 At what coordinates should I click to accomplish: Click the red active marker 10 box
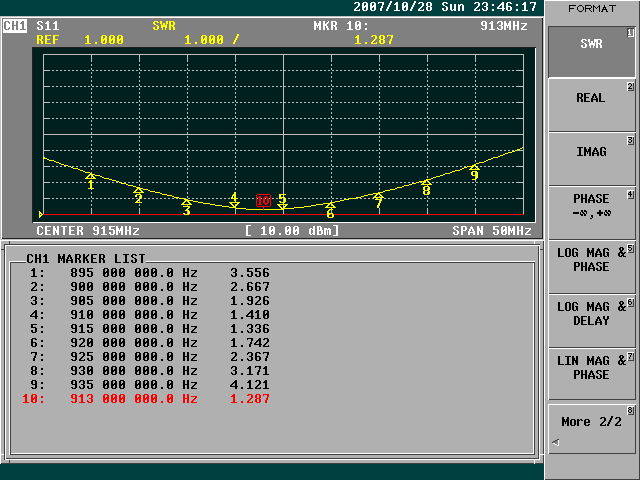click(x=263, y=200)
